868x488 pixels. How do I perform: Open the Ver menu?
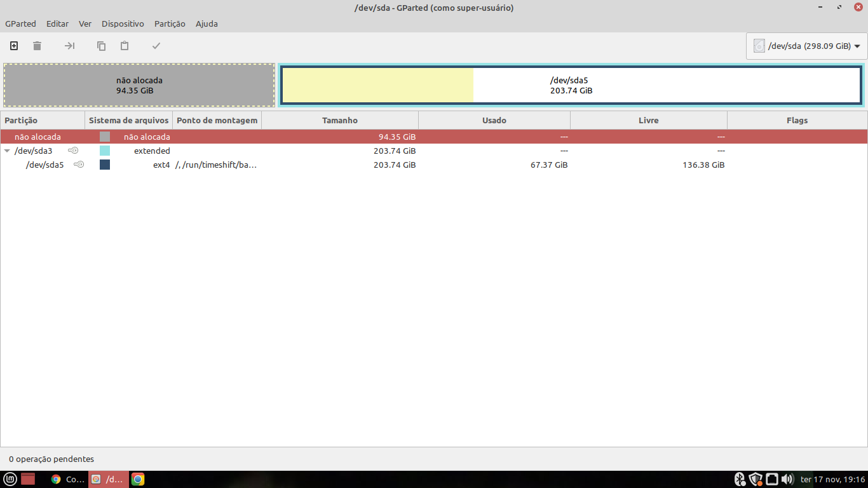tap(85, 24)
